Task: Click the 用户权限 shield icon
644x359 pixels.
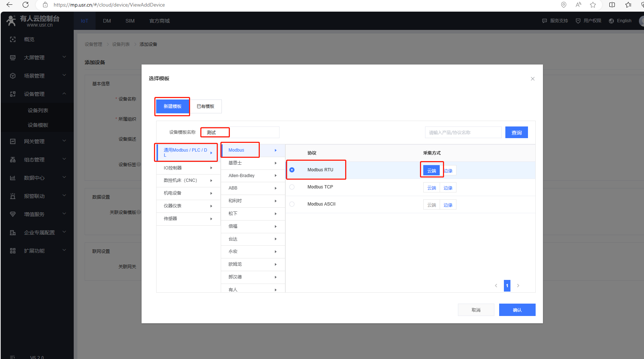Action: tap(578, 21)
